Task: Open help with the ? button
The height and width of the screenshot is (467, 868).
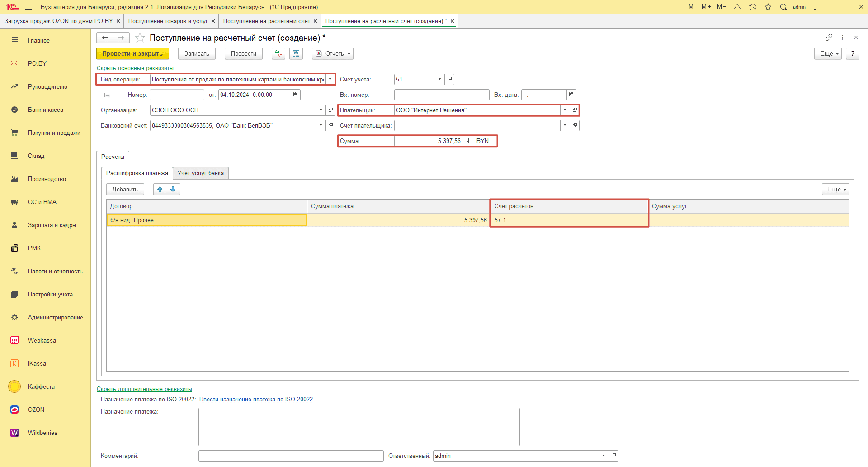Action: click(x=853, y=53)
